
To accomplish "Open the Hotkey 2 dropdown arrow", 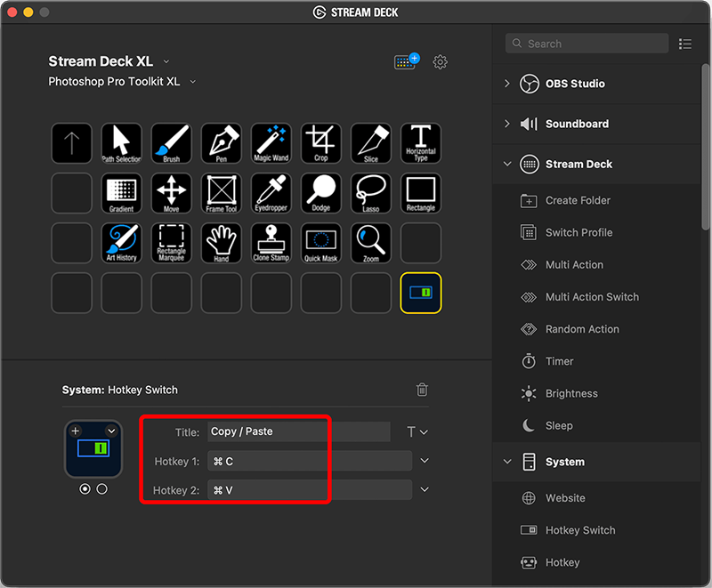I will 425,489.
